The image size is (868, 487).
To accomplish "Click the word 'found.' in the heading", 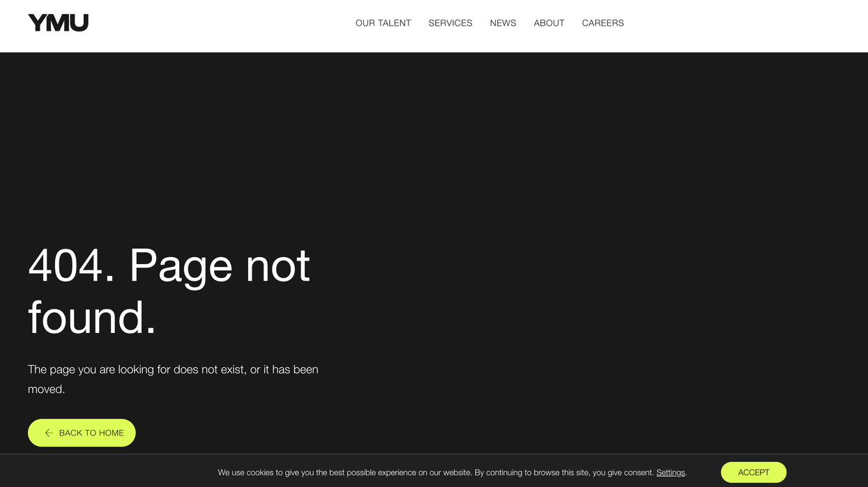I will tap(92, 318).
